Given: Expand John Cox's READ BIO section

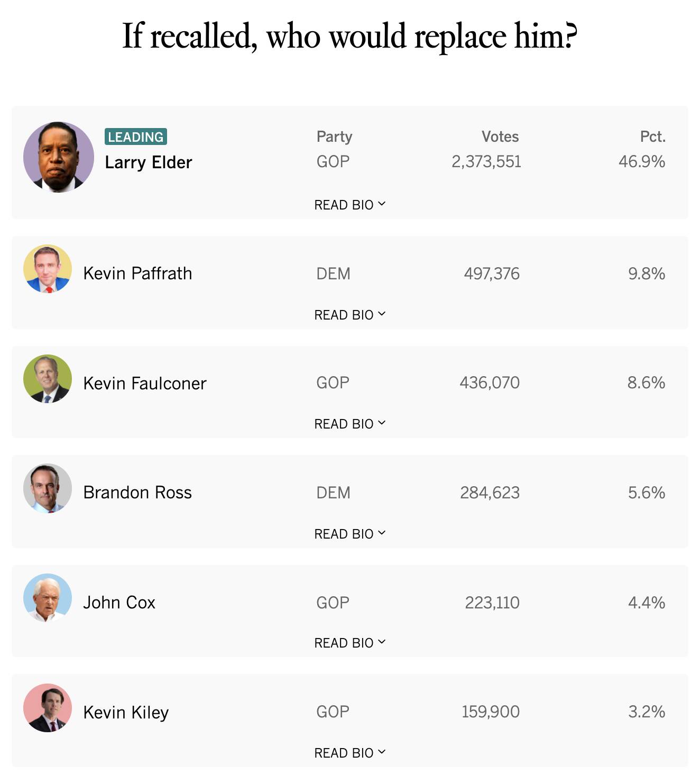Looking at the screenshot, I should tap(349, 643).
